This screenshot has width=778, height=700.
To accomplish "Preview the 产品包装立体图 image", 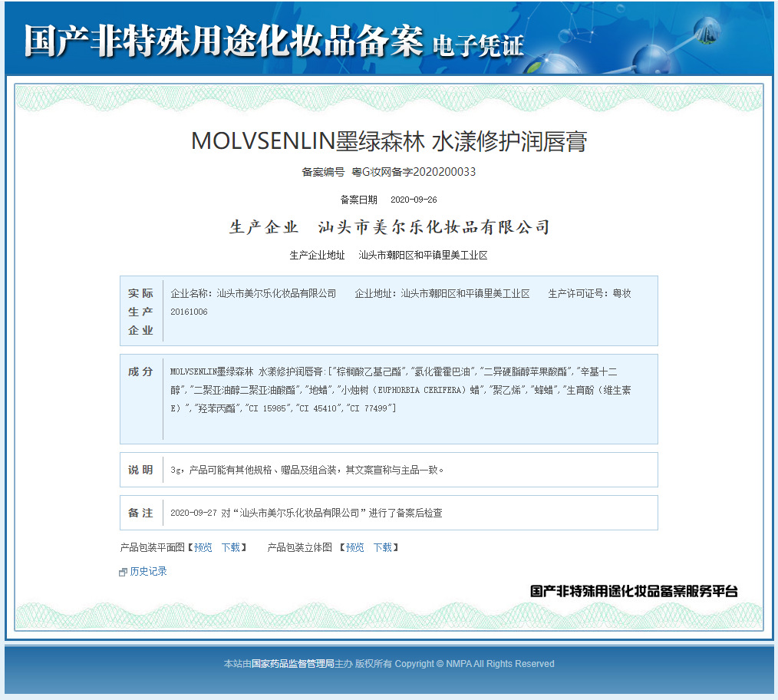I will (x=354, y=547).
